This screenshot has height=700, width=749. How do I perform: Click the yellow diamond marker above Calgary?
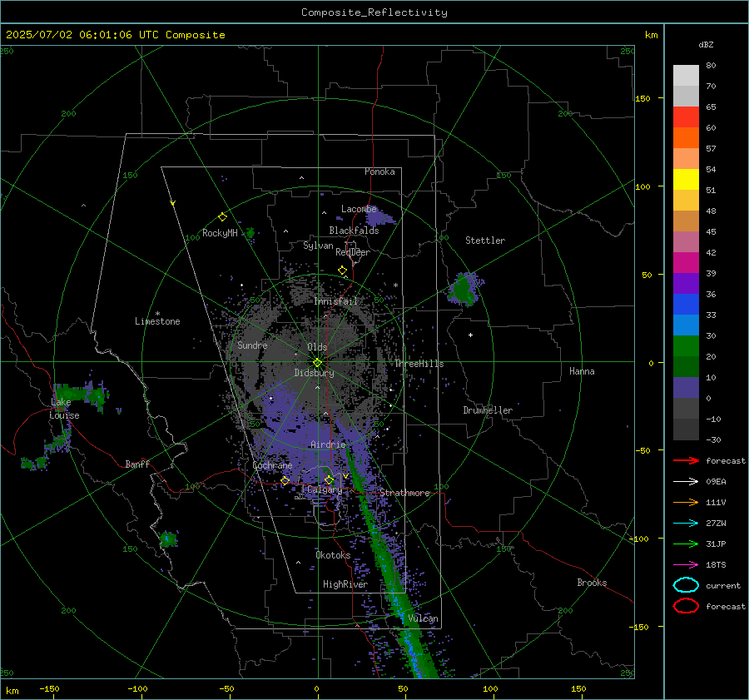(x=329, y=479)
